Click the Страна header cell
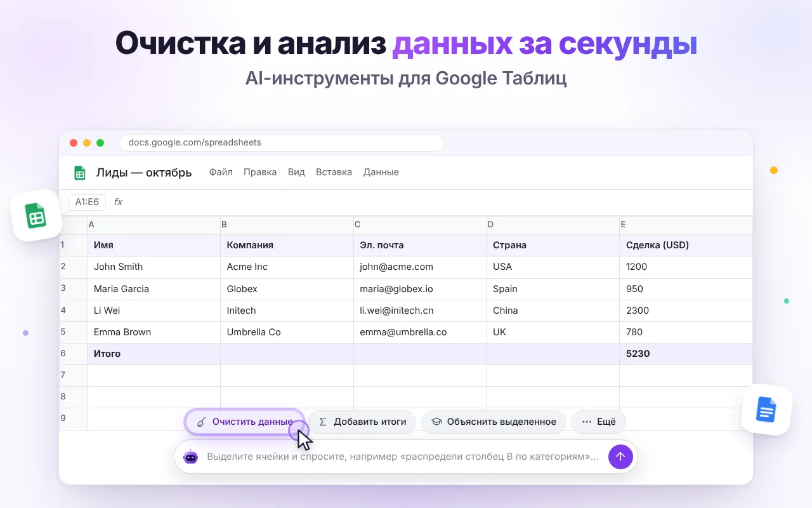 [x=553, y=245]
